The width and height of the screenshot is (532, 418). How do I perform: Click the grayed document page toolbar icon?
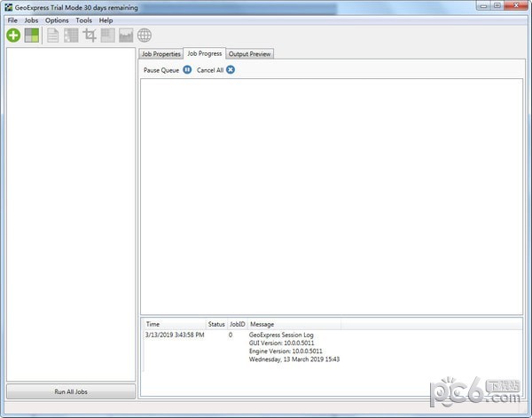pos(52,35)
